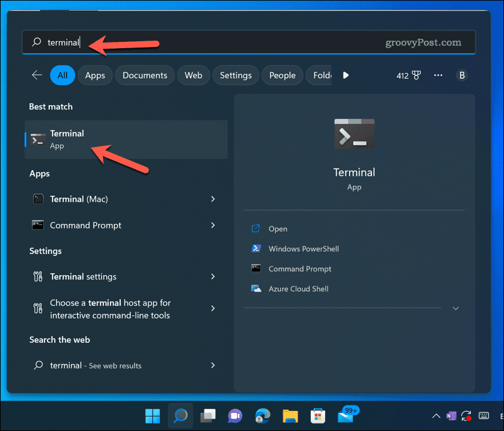504x431 pixels.
Task: Switch to the Settings filter tab
Action: 236,75
